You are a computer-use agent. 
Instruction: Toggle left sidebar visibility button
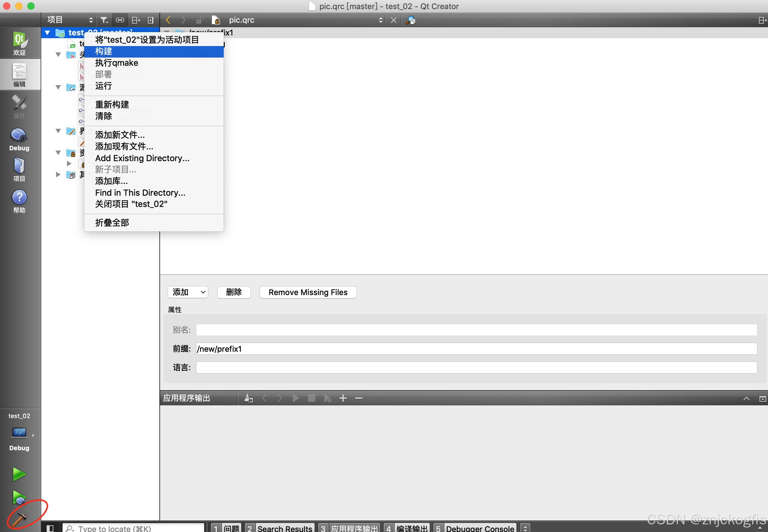tap(50, 528)
